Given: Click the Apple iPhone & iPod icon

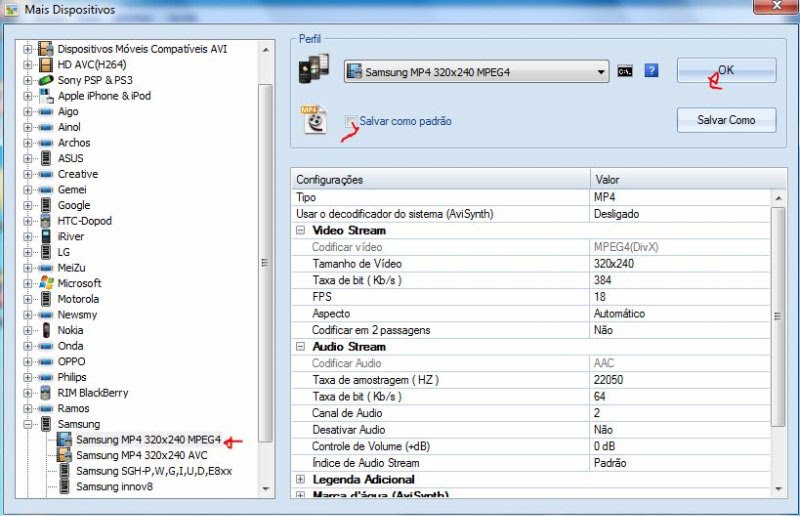Looking at the screenshot, I should 45,96.
